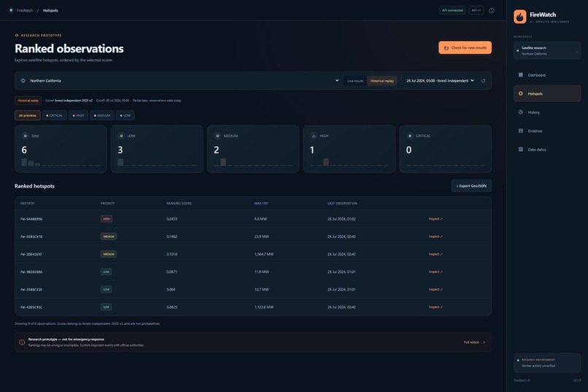Image resolution: width=588 pixels, height=392 pixels.
Task: Click the Historical replay status tag below the filters
Action: pos(28,101)
